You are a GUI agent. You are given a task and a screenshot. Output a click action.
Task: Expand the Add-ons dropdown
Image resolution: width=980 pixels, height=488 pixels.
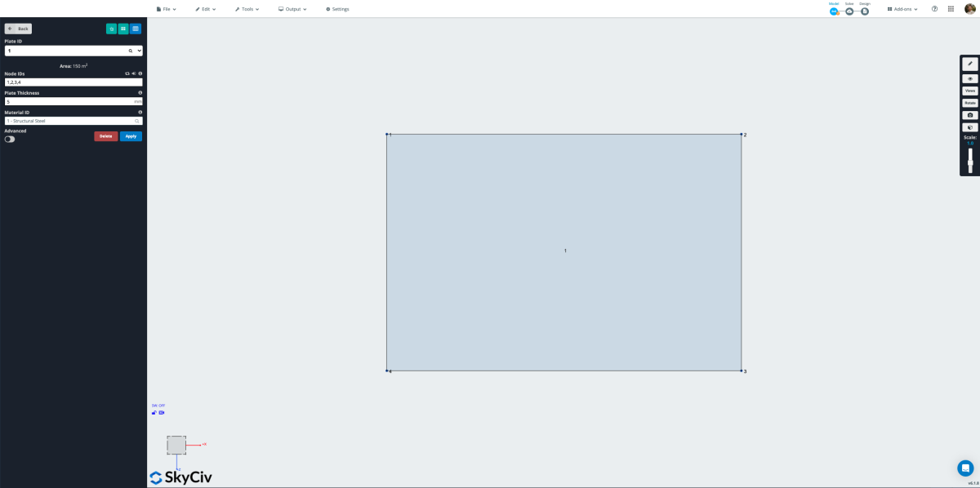click(902, 9)
